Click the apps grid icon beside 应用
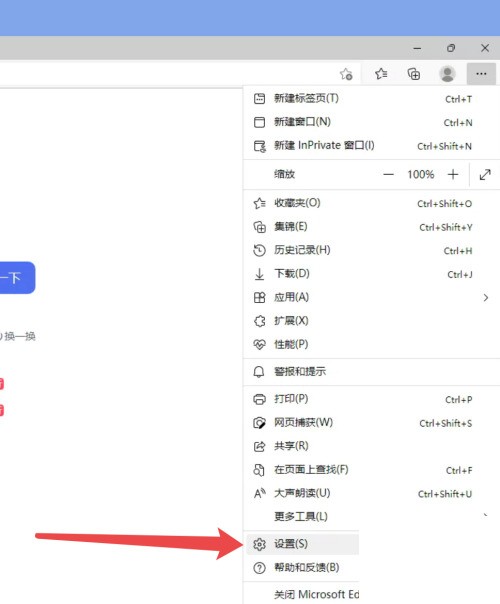This screenshot has height=604, width=500. coord(259,297)
